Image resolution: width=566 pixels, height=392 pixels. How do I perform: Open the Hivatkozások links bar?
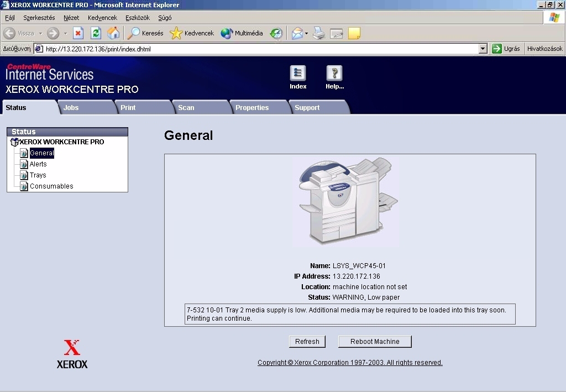point(544,49)
